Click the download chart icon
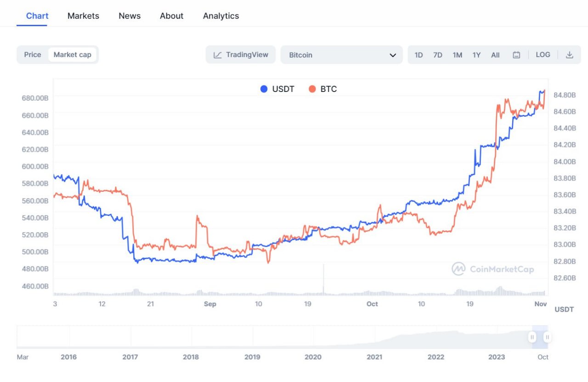 (x=569, y=55)
